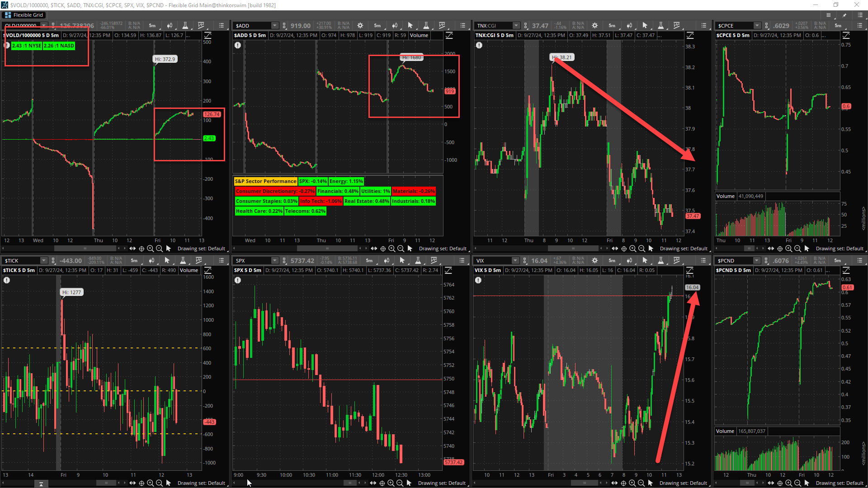This screenshot has height=488, width=868.
Task: Toggle symbol link icon next to SPX symbol
Action: point(284,261)
